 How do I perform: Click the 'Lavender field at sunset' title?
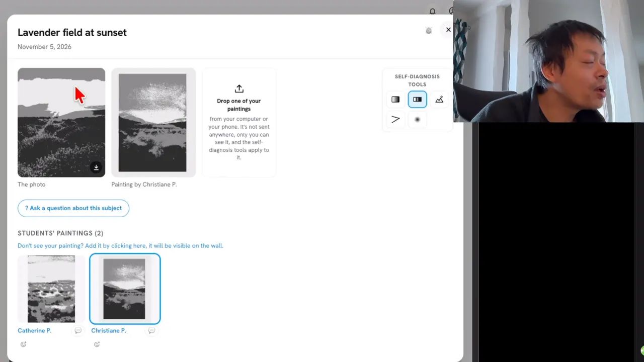click(72, 32)
